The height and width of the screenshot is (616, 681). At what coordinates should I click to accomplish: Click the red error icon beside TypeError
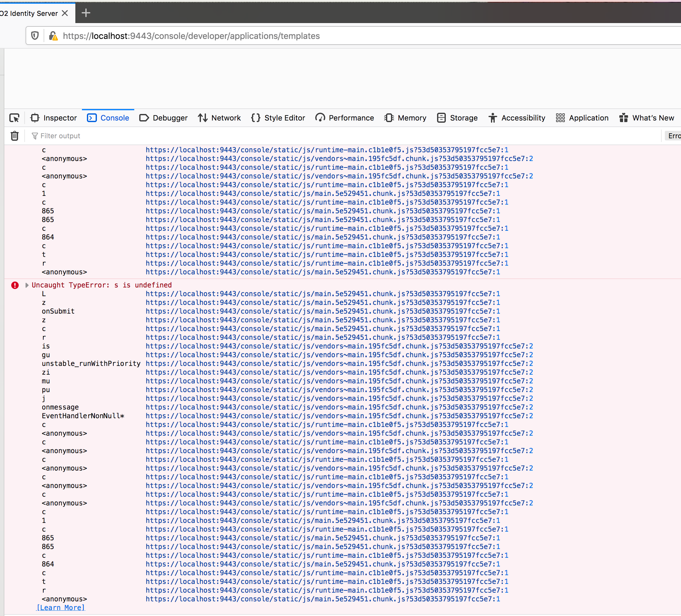[x=15, y=285]
